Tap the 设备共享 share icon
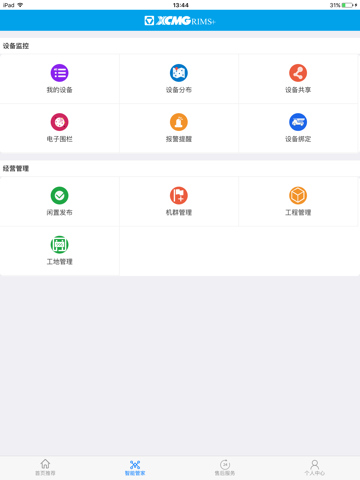Screen dimensions: 360x480 click(298, 73)
